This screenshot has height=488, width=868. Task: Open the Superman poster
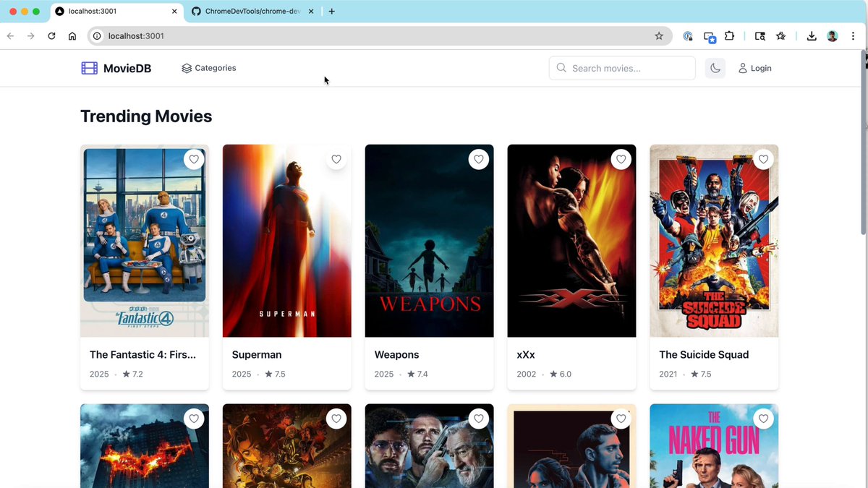pyautogui.click(x=287, y=241)
